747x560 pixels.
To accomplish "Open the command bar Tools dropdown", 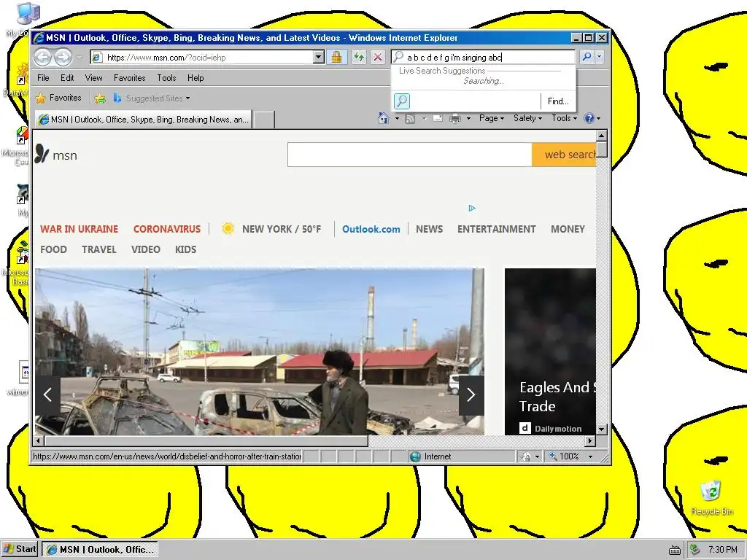I will click(x=564, y=118).
